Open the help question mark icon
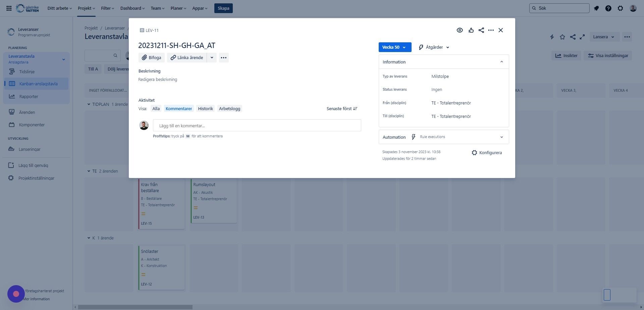 pos(608,8)
